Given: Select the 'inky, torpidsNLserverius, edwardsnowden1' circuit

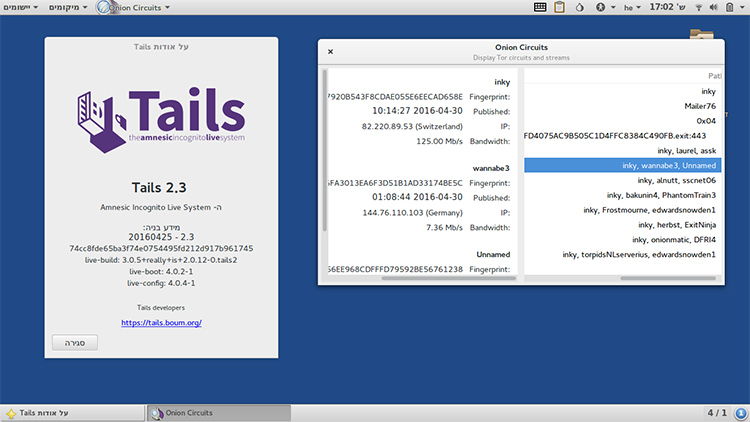Looking at the screenshot, I should point(622,255).
